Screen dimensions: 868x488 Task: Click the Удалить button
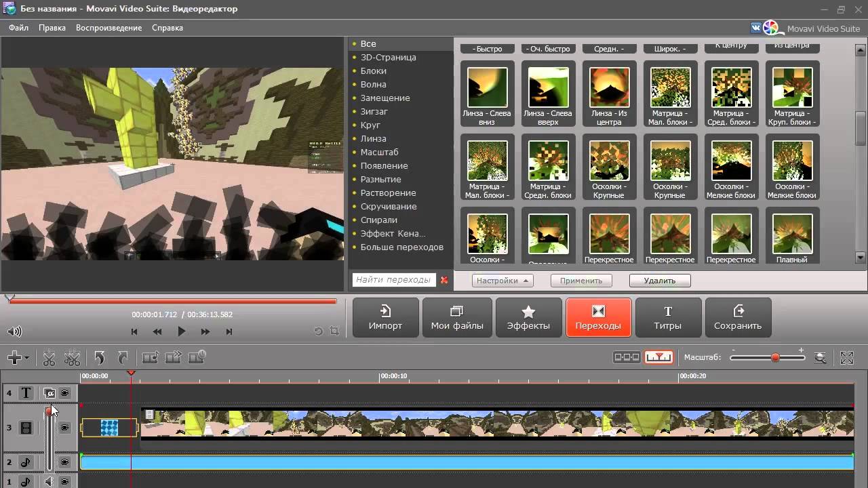(660, 280)
